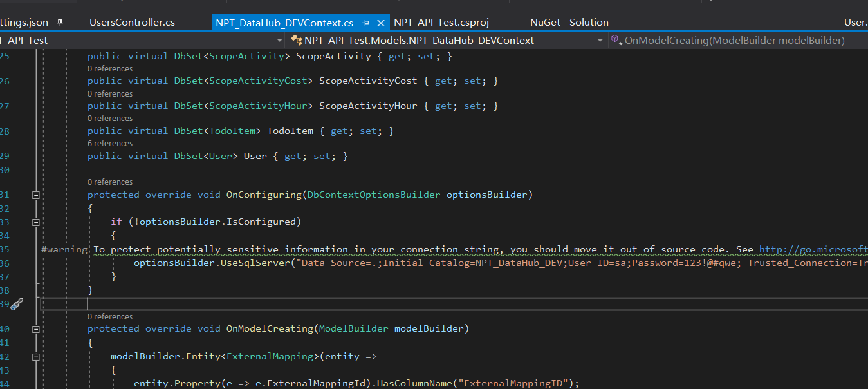Open the screwdriver quick actions icon

point(17,304)
